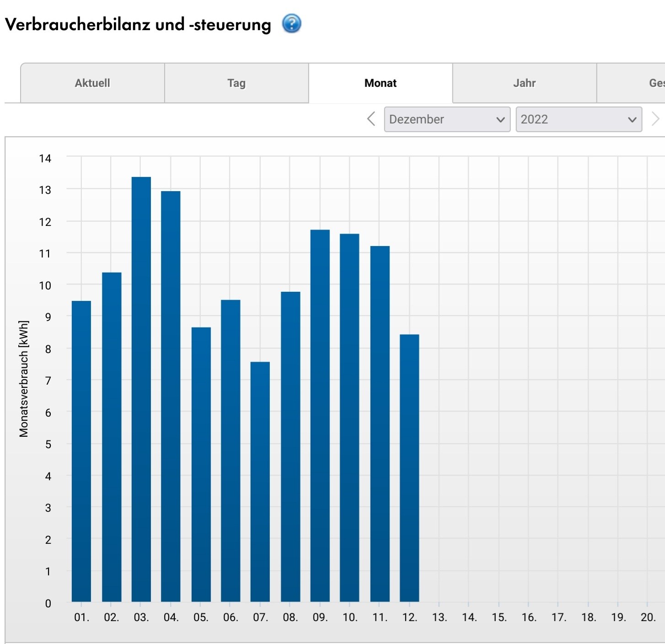Open the 2022 year dropdown
The width and height of the screenshot is (665, 644).
click(579, 119)
